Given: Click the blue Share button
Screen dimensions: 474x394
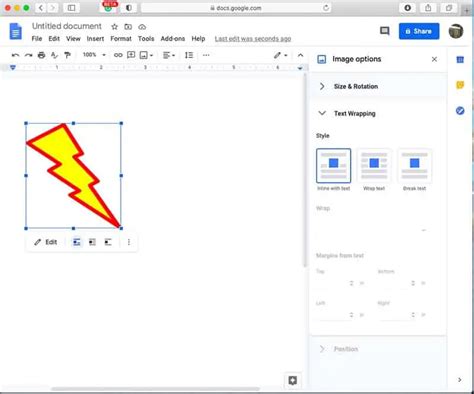Looking at the screenshot, I should [419, 31].
